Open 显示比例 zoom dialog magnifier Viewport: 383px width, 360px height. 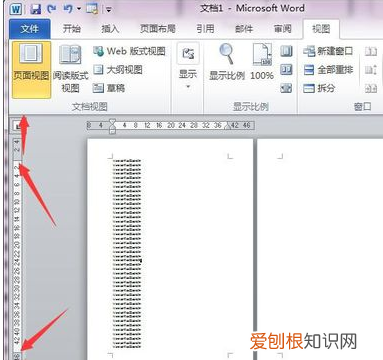pos(227,63)
